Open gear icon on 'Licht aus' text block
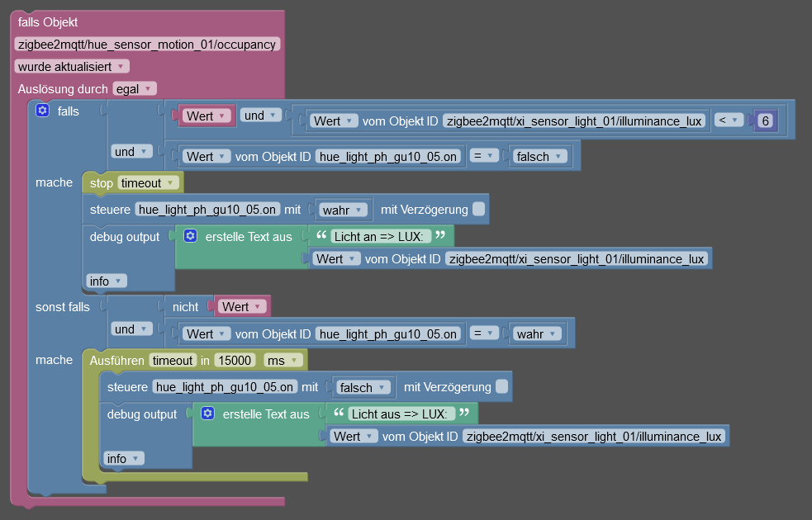Viewport: 812px width, 520px height. (x=207, y=414)
